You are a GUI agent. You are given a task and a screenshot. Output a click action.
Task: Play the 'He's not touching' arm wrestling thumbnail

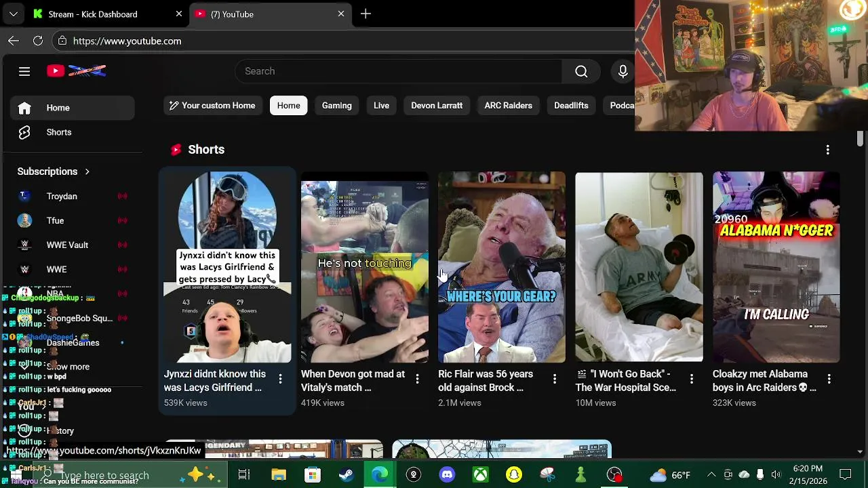364,267
